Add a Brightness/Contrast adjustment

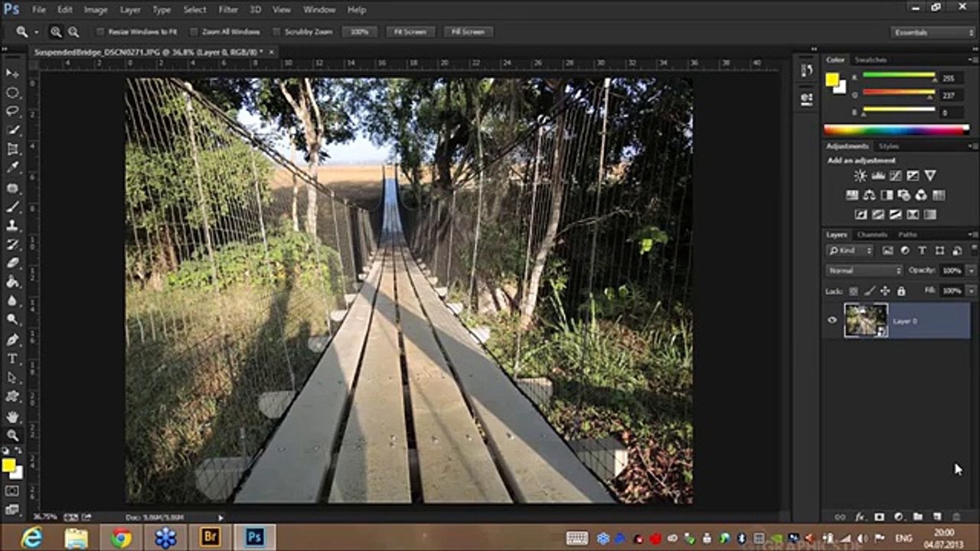(860, 176)
